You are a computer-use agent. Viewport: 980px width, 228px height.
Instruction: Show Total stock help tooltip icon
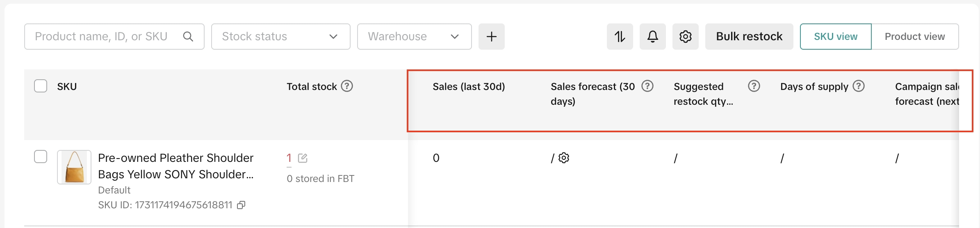347,86
